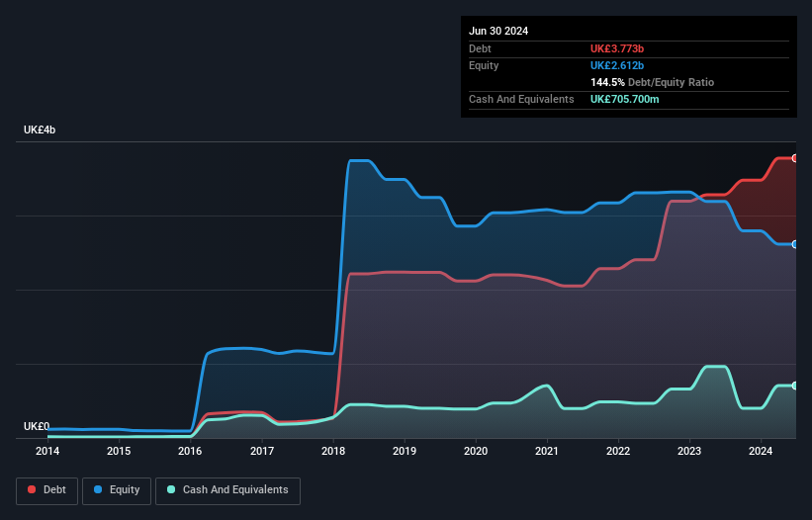
Task: Click the 2022 x-axis label
Action: (618, 451)
